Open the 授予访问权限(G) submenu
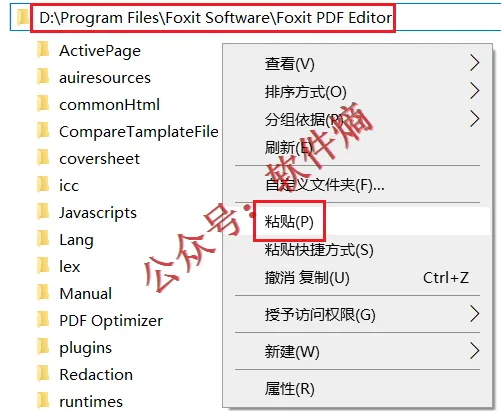501x411 pixels. point(357,314)
